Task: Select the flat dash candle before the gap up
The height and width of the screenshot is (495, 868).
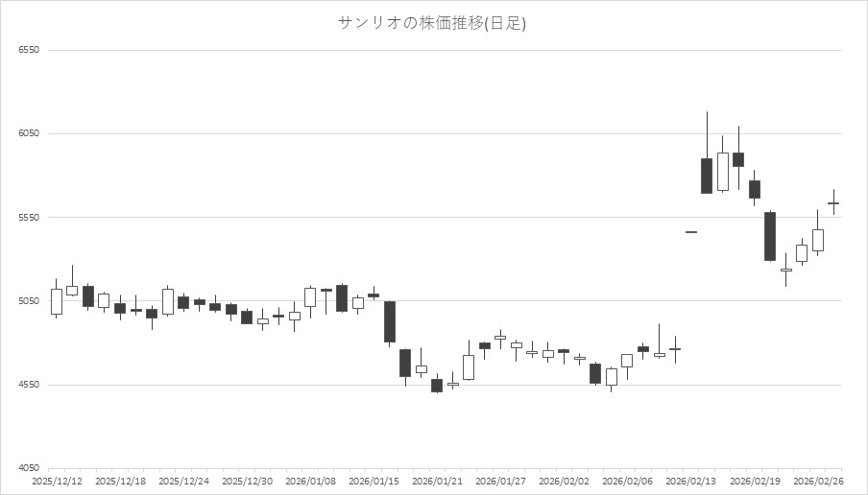Action: 691,232
